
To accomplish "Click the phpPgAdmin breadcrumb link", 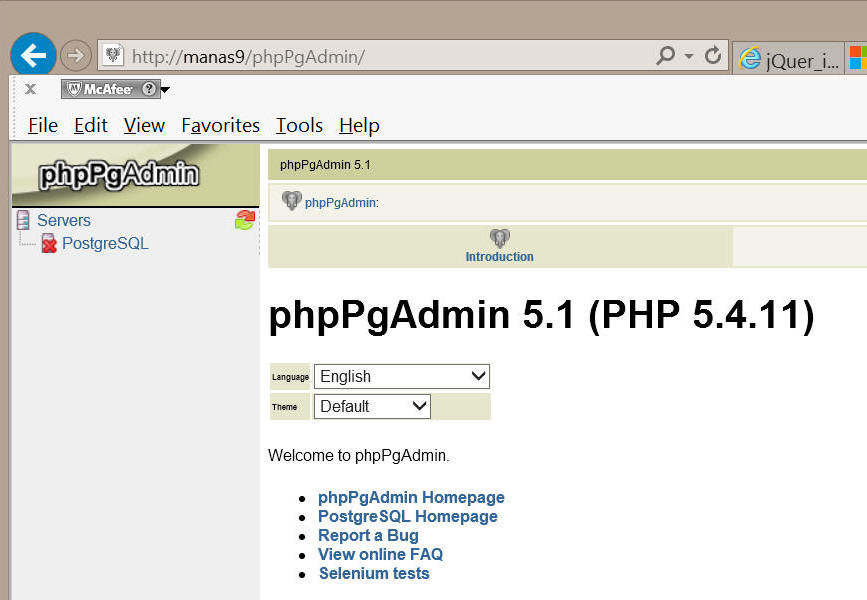I will [340, 203].
